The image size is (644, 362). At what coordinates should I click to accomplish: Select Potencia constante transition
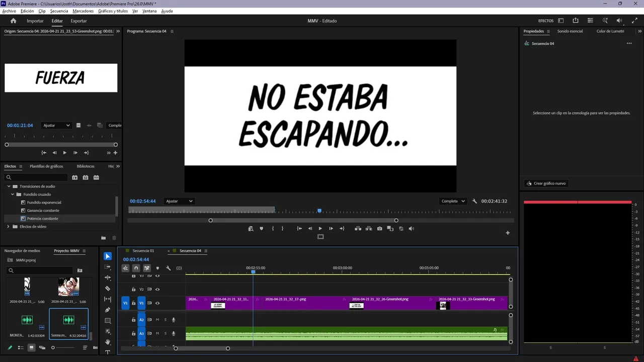[43, 219]
